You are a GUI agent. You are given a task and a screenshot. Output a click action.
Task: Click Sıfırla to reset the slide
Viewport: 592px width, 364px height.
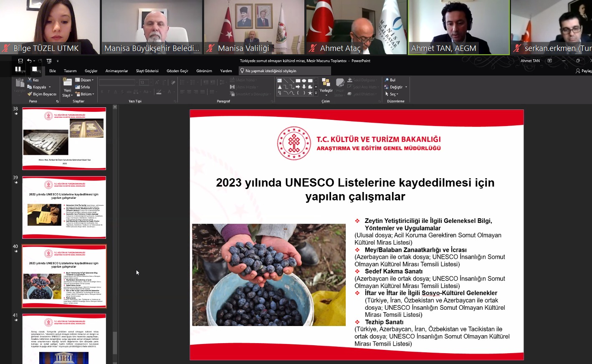pyautogui.click(x=83, y=87)
